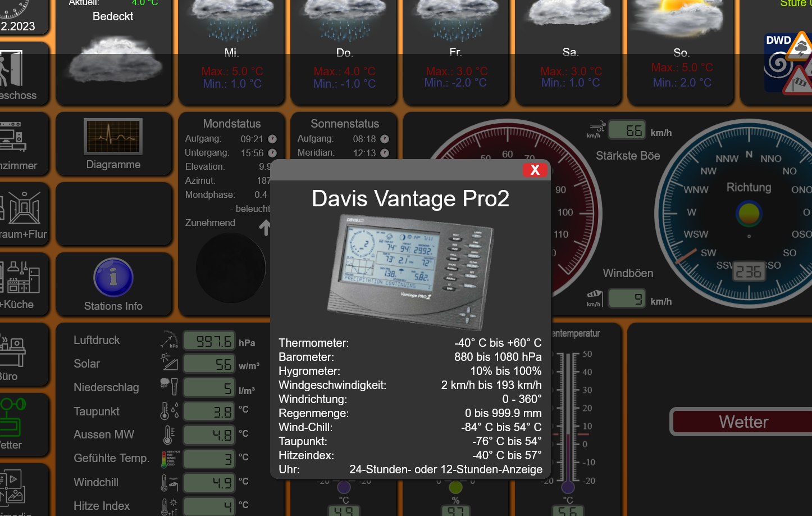Click the Davis weather station image
This screenshot has height=516, width=812.
(x=410, y=272)
